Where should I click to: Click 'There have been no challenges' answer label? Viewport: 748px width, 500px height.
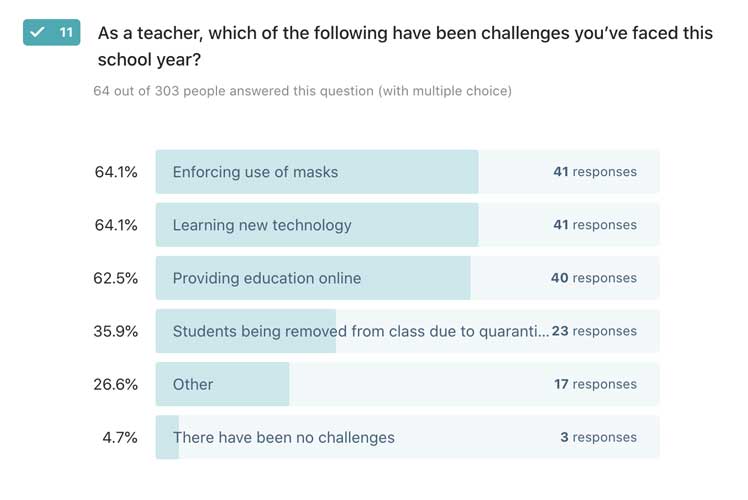point(284,437)
